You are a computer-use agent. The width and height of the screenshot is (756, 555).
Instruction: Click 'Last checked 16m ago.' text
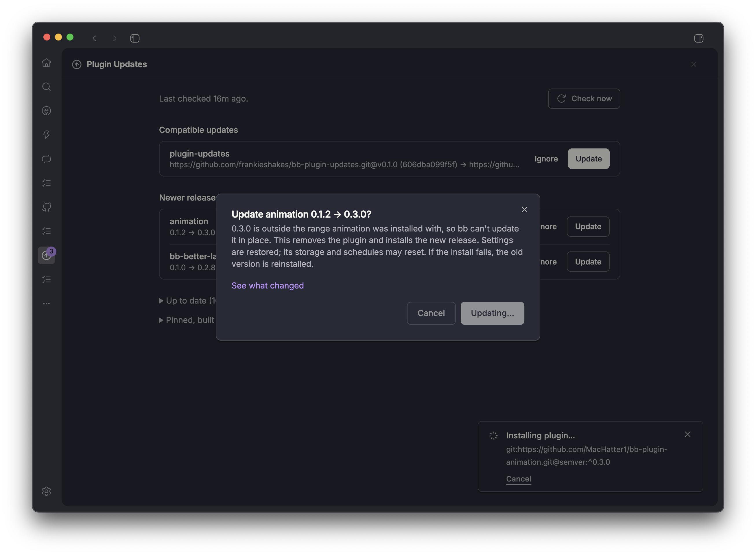pyautogui.click(x=203, y=99)
